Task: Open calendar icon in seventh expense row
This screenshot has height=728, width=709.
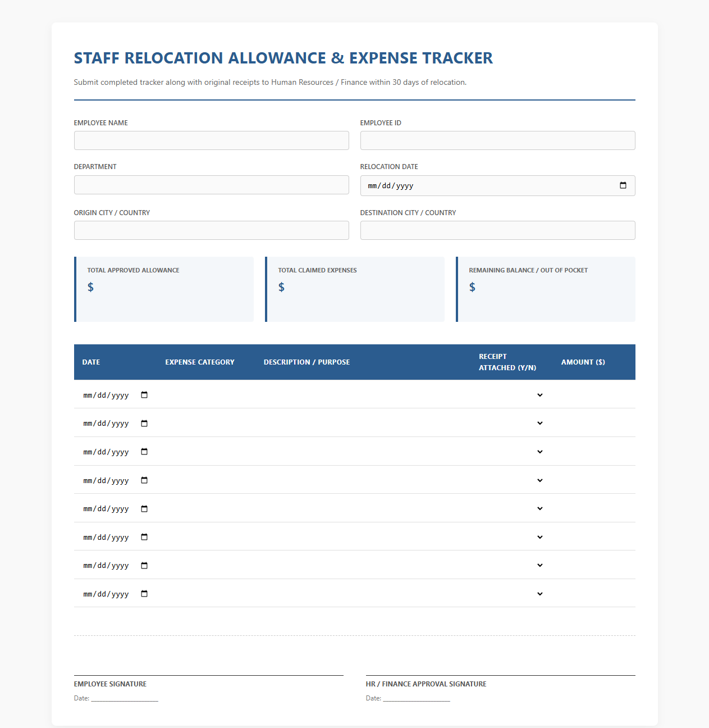Action: (144, 565)
